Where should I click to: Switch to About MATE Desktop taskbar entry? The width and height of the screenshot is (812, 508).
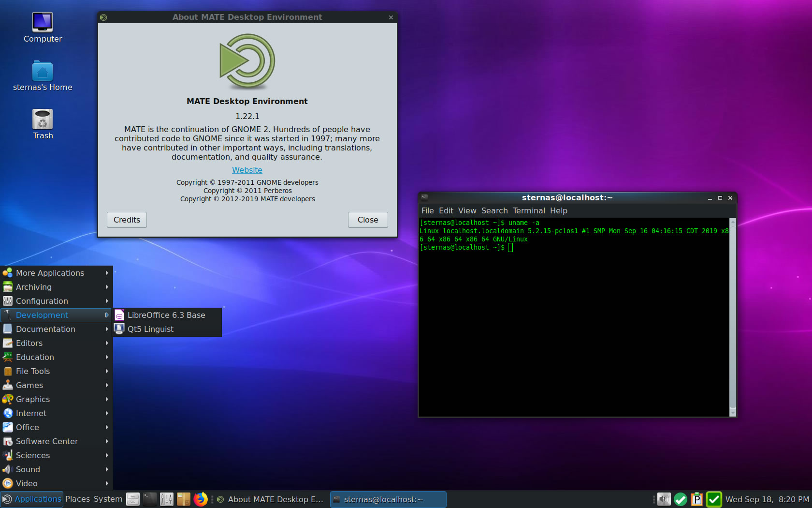(x=270, y=499)
